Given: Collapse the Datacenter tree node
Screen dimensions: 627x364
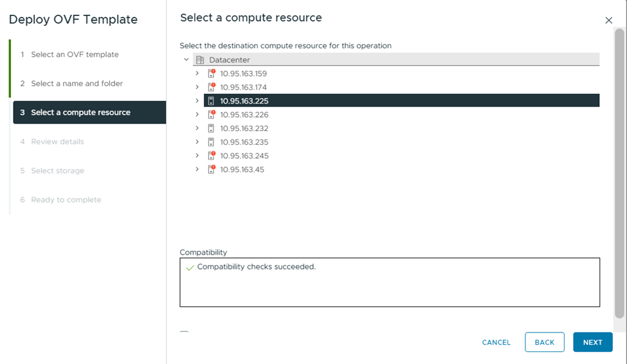Looking at the screenshot, I should [186, 60].
